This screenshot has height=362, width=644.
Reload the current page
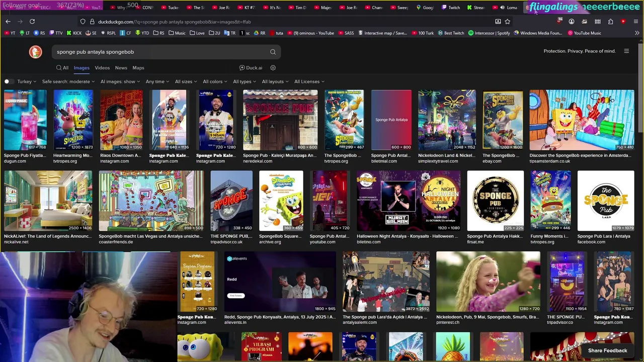32,22
